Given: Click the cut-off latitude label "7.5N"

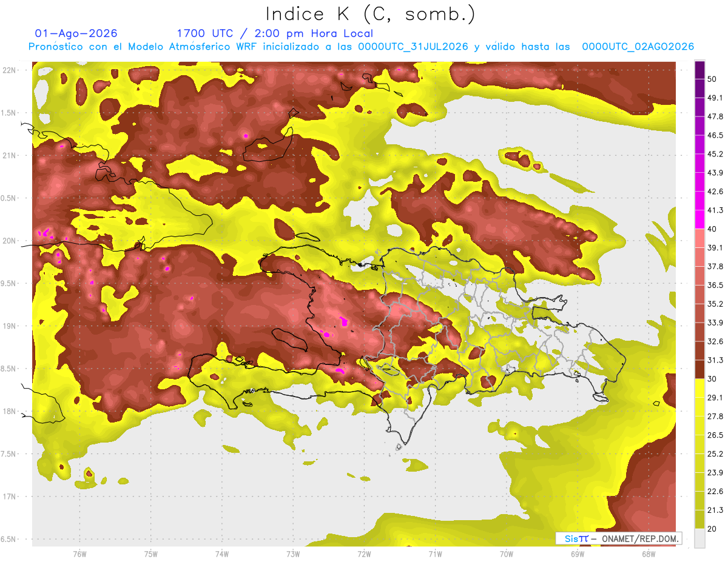Looking at the screenshot, I should pyautogui.click(x=9, y=453).
